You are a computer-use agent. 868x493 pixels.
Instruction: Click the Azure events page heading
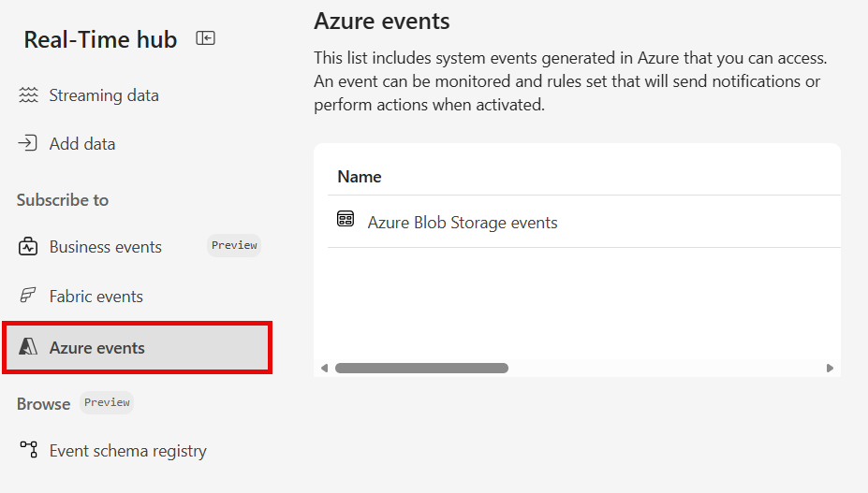[x=382, y=22]
